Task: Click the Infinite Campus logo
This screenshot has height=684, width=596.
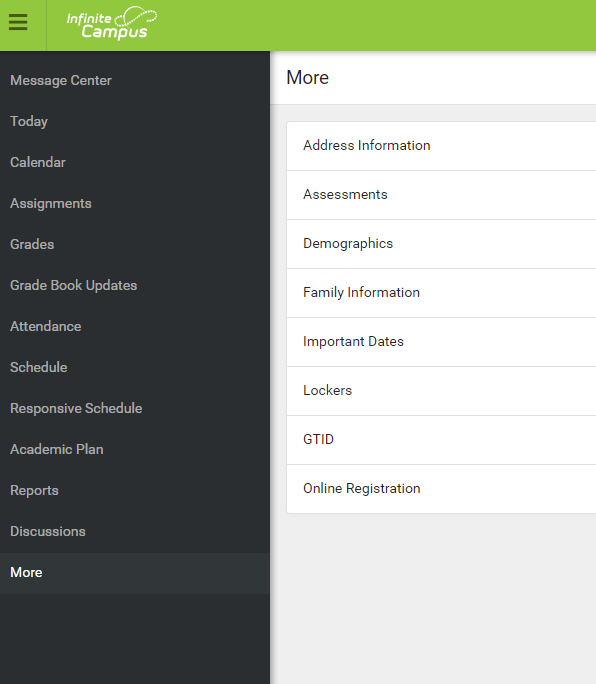Action: click(x=112, y=23)
